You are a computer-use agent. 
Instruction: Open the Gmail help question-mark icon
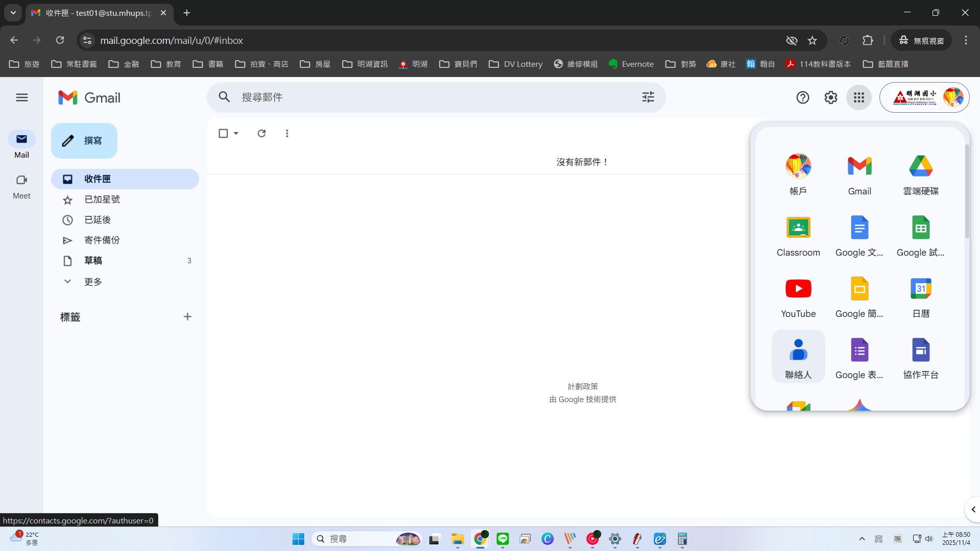(x=803, y=97)
